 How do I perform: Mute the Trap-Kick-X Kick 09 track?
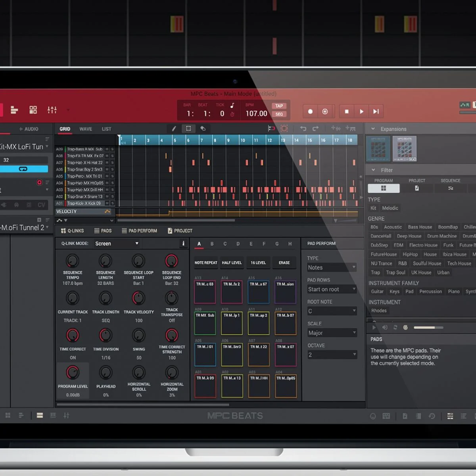107,203
